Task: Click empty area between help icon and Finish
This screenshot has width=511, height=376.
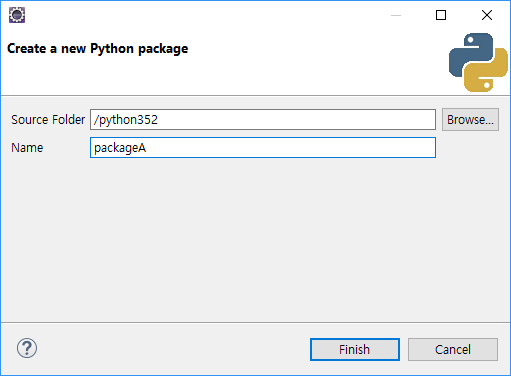Action: click(173, 349)
